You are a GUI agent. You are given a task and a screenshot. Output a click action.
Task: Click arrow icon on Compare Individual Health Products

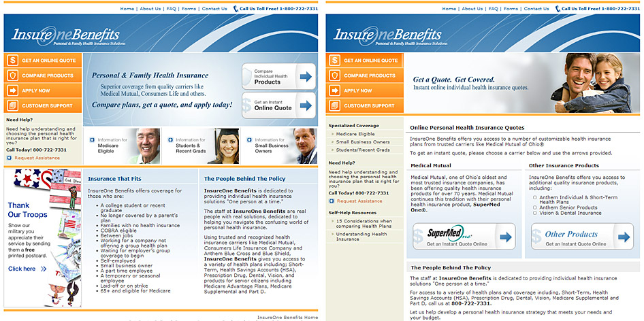pyautogui.click(x=306, y=77)
